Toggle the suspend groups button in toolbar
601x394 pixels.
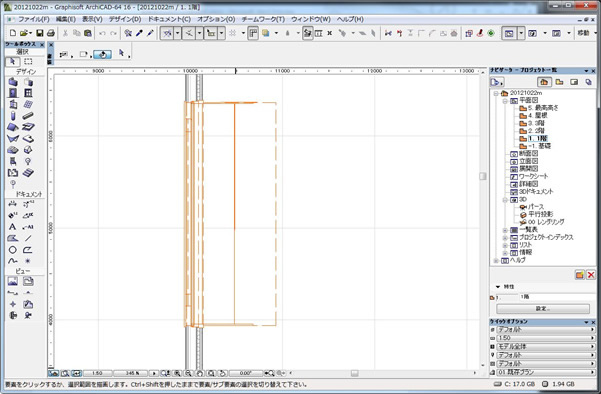[x=307, y=34]
